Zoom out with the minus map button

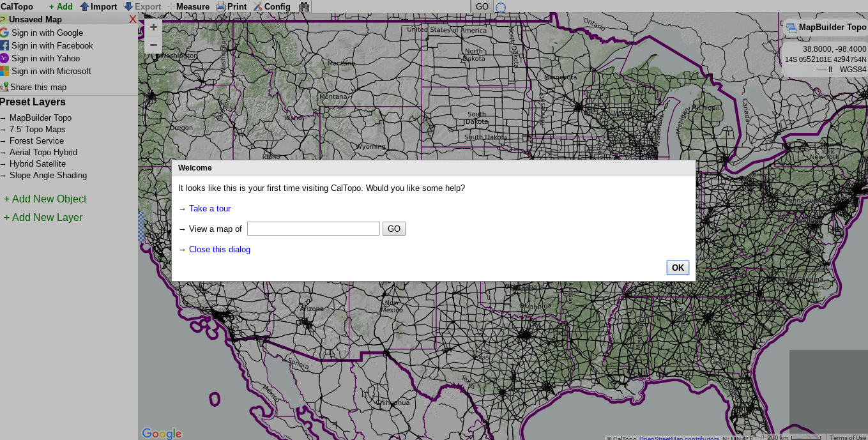(x=153, y=45)
